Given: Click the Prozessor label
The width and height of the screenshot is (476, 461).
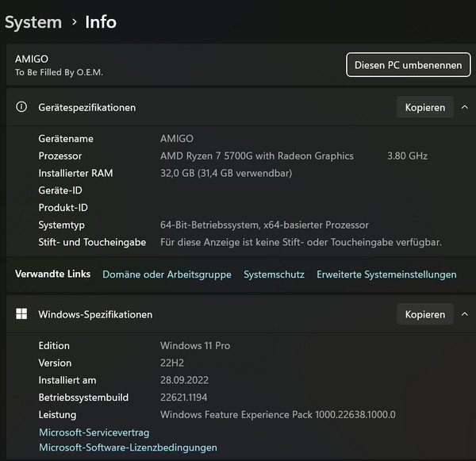Looking at the screenshot, I should (60, 156).
